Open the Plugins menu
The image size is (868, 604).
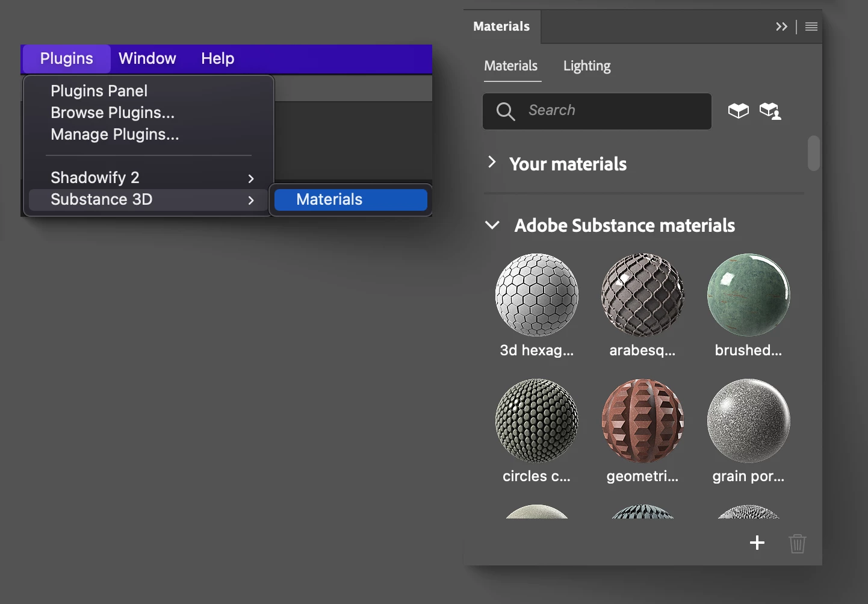[66, 58]
